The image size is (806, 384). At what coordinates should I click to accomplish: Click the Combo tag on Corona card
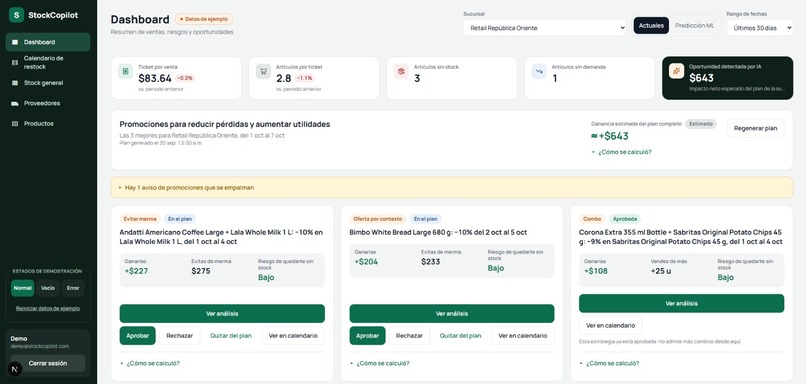pyautogui.click(x=592, y=219)
